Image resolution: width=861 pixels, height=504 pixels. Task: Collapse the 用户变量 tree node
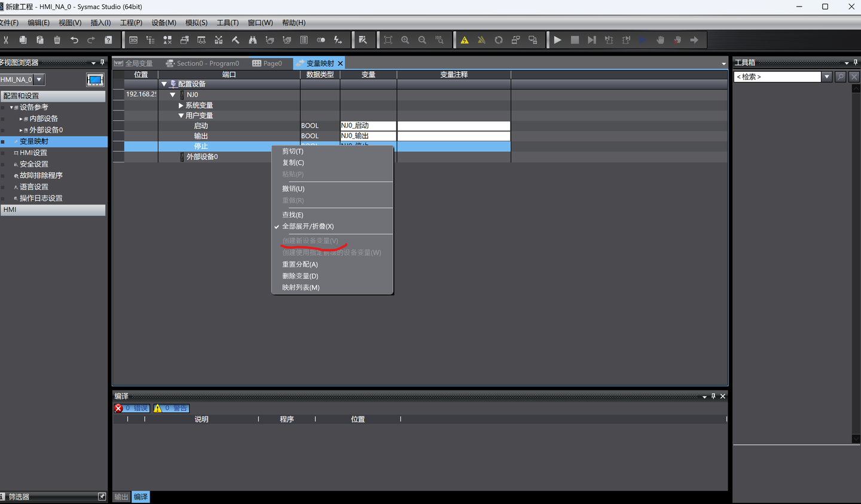pos(181,115)
